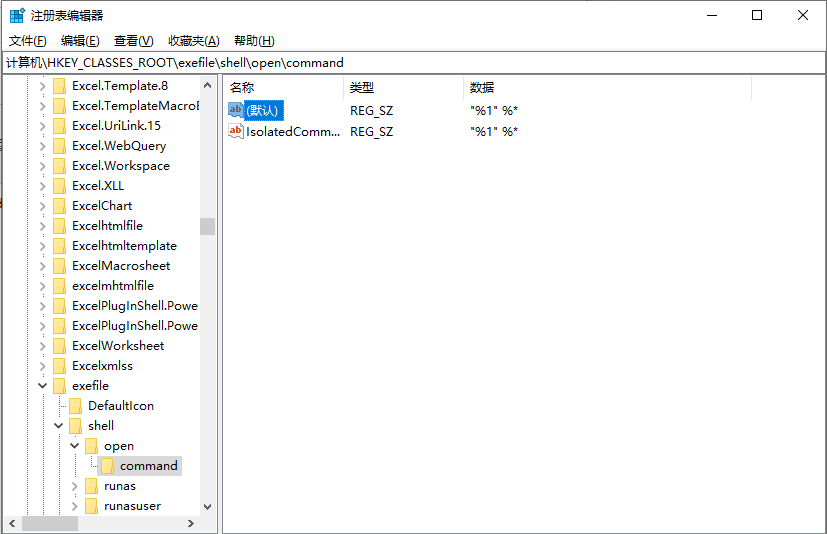Sort by the 数据 column header
This screenshot has height=534, width=827.
click(608, 88)
